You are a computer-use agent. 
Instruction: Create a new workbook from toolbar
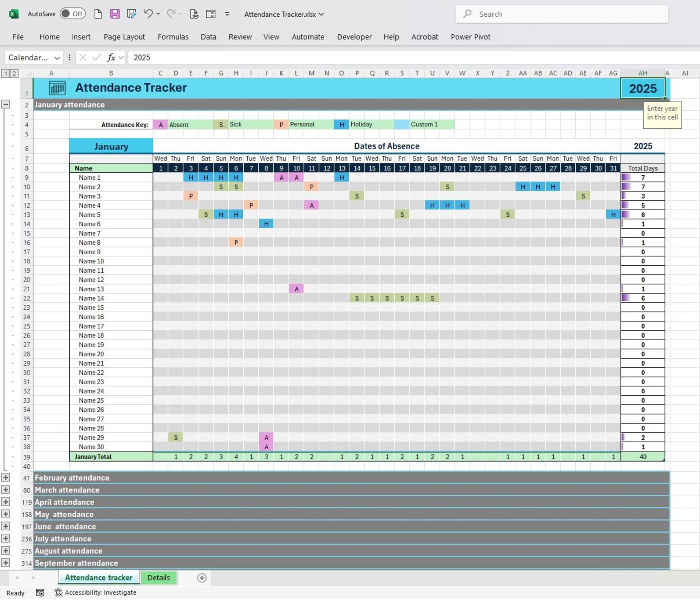[98, 14]
